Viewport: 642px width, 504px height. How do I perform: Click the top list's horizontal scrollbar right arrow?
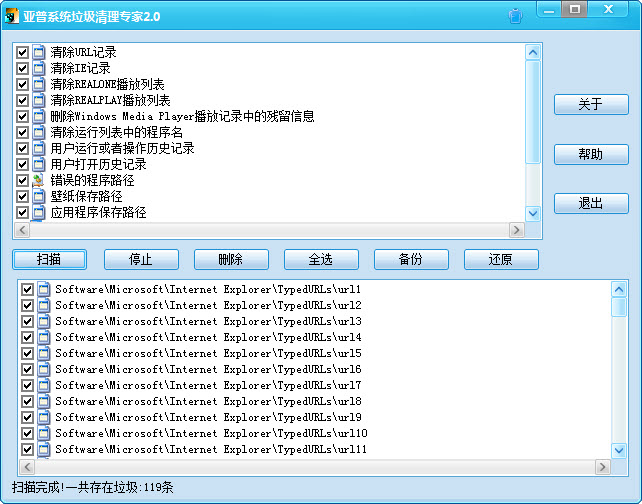[x=517, y=230]
